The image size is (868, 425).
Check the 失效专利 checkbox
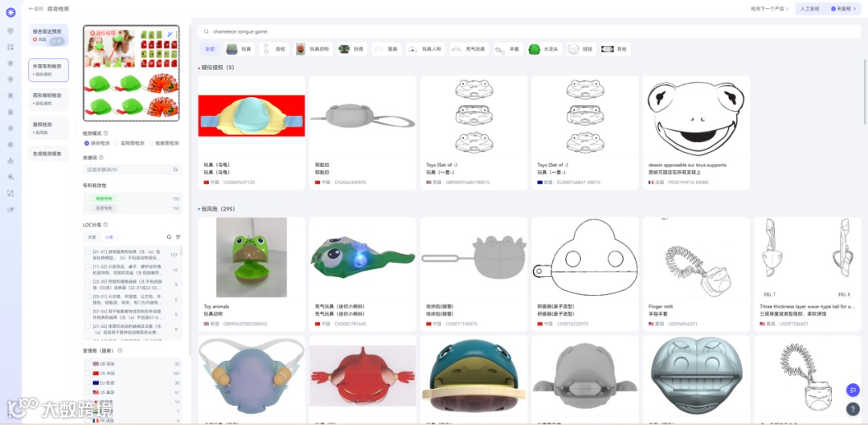click(88, 208)
